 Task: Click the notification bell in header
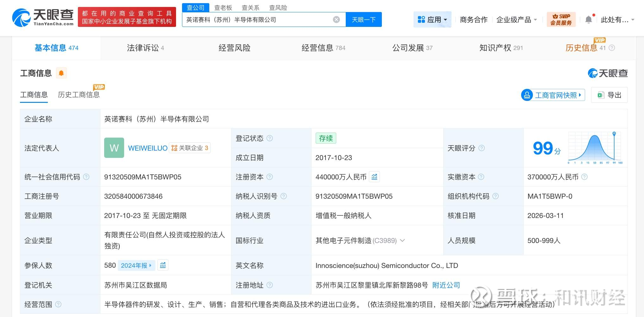tap(589, 20)
